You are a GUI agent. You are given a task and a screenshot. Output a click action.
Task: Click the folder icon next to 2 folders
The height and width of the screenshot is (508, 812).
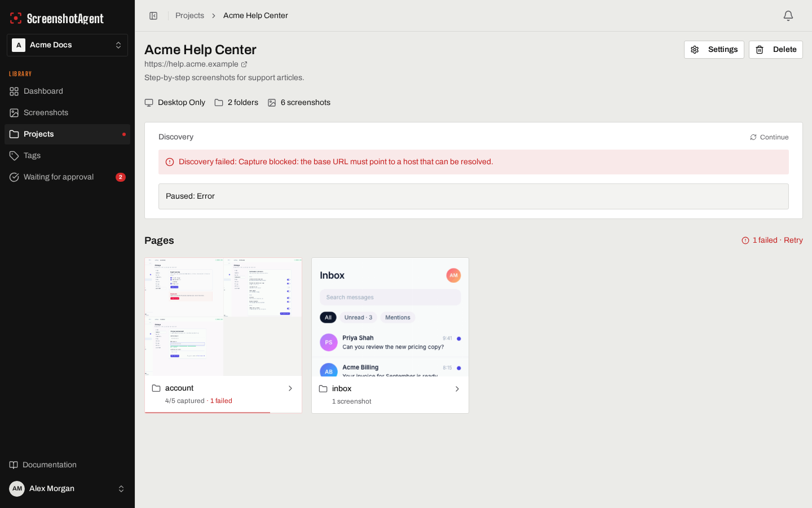click(219, 103)
